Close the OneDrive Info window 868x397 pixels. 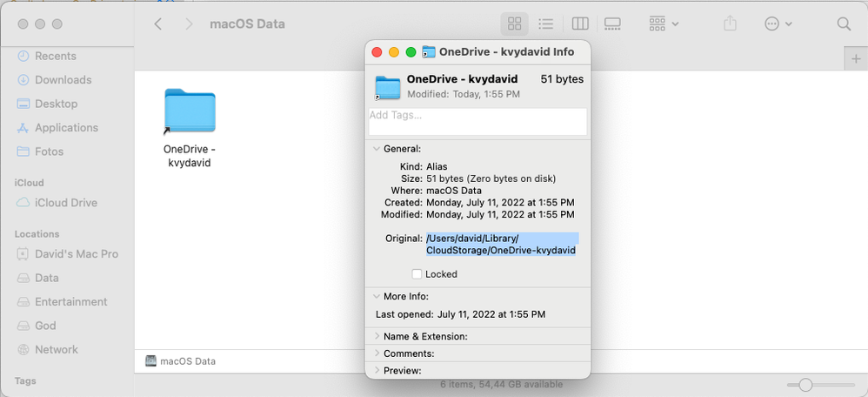[377, 52]
